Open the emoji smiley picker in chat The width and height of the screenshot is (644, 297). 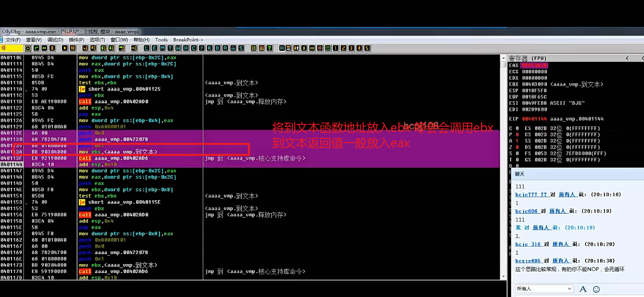[x=596, y=289]
